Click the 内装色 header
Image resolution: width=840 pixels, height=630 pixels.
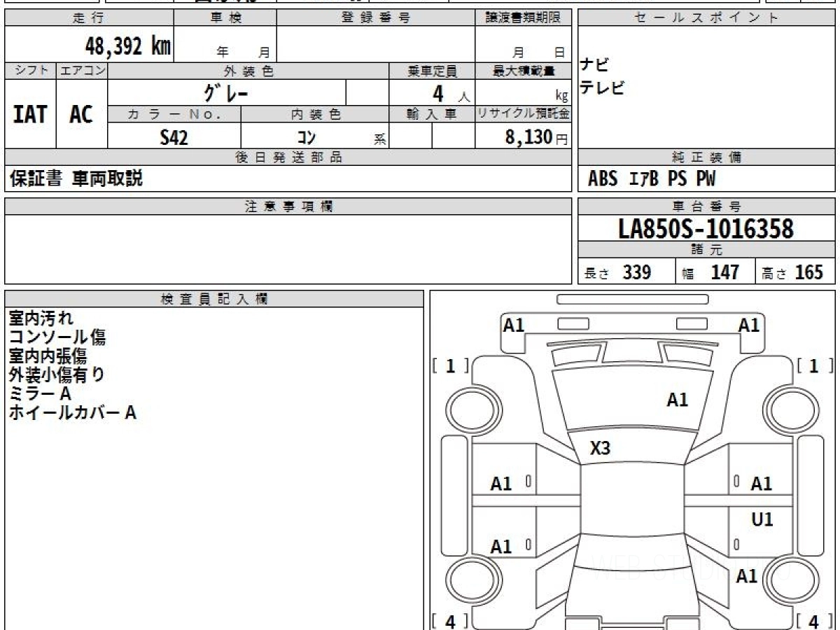click(x=315, y=114)
